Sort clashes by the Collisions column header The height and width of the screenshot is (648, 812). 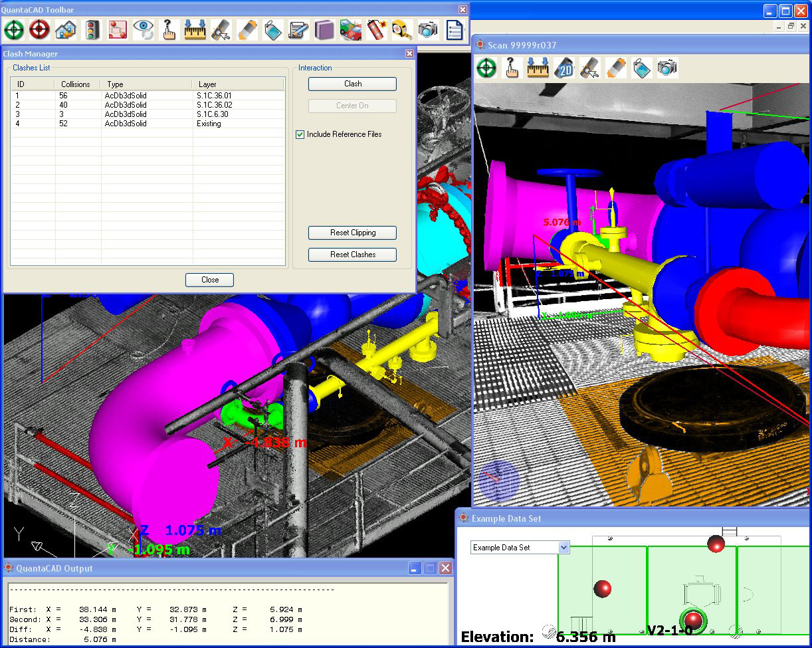[x=76, y=84]
